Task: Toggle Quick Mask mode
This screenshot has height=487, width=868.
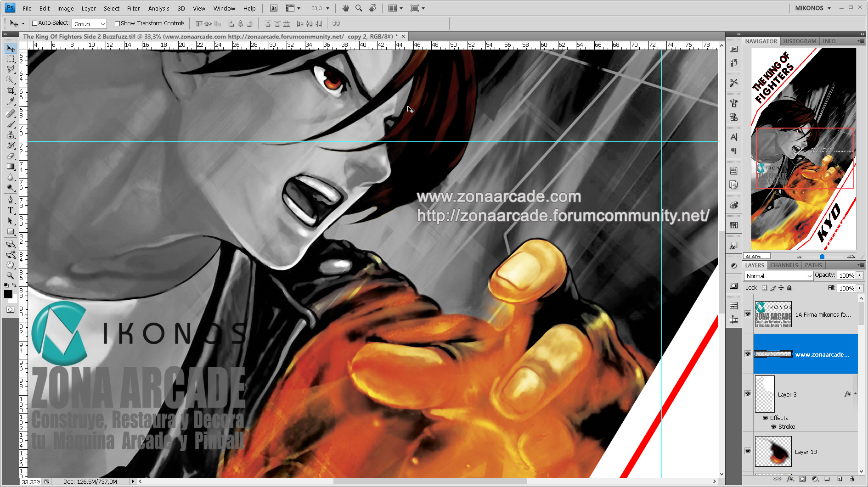Action: point(11,310)
